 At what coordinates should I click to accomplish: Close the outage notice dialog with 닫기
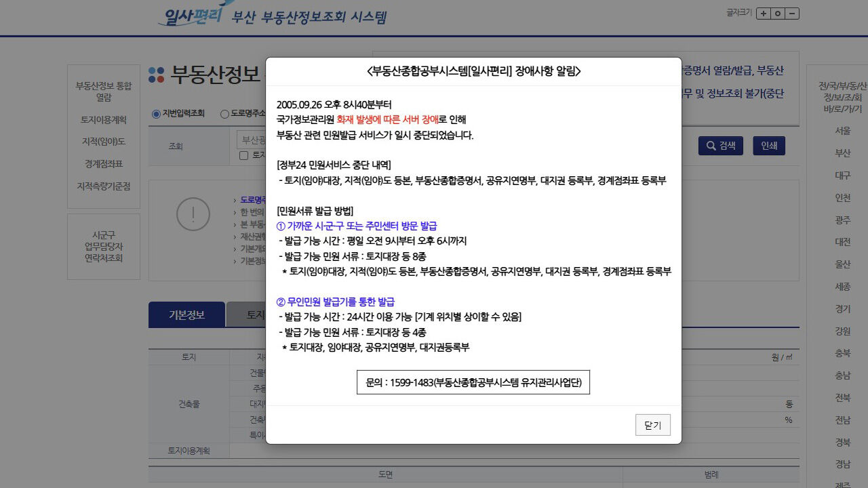pyautogui.click(x=653, y=425)
